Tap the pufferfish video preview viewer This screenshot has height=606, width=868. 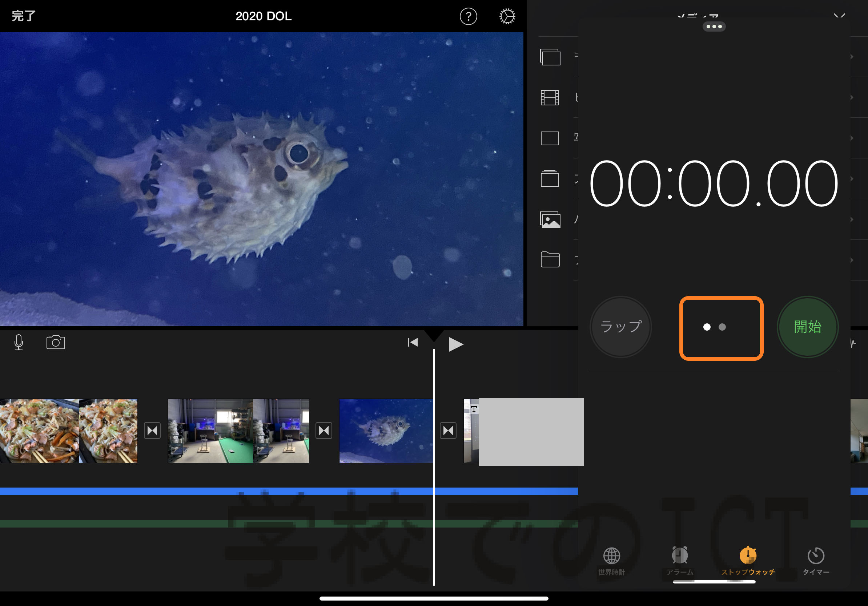pos(262,179)
